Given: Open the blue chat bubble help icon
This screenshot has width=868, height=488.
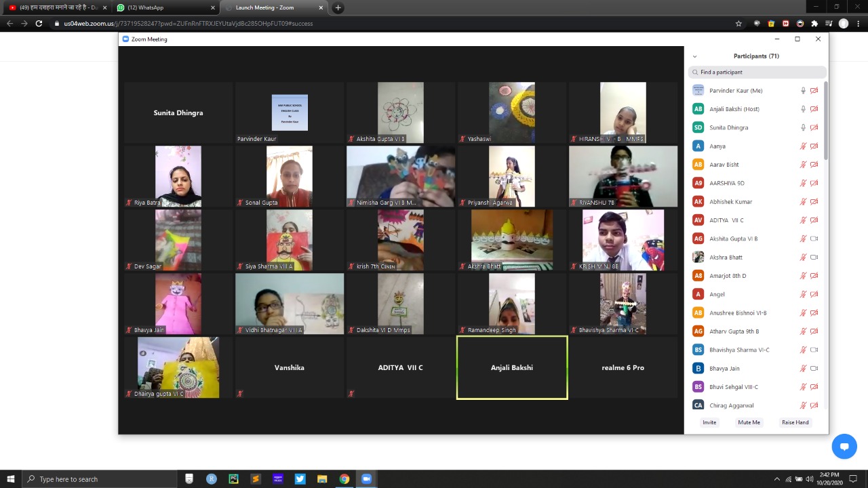Looking at the screenshot, I should (844, 447).
